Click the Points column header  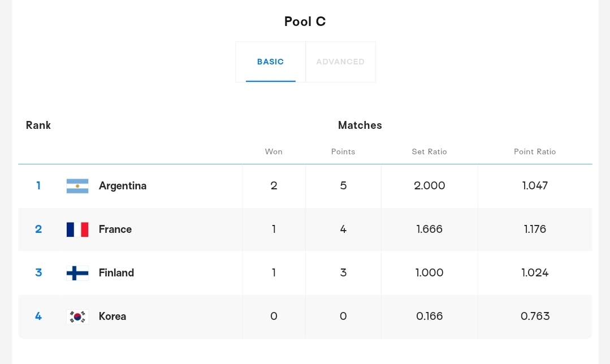pos(343,151)
